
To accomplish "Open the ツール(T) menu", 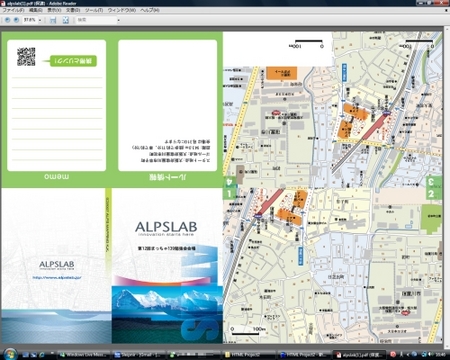I will pos(94,10).
